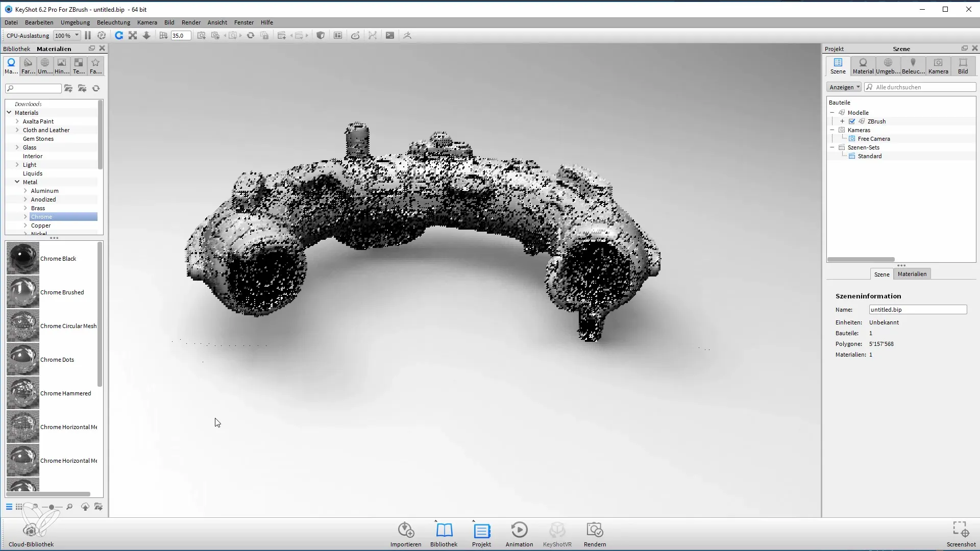The image size is (980, 551).
Task: Click the blue tumble camera icon
Action: (x=119, y=35)
